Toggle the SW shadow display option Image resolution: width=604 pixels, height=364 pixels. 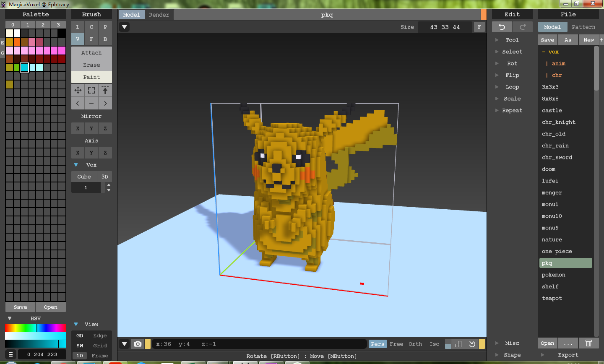(x=80, y=346)
